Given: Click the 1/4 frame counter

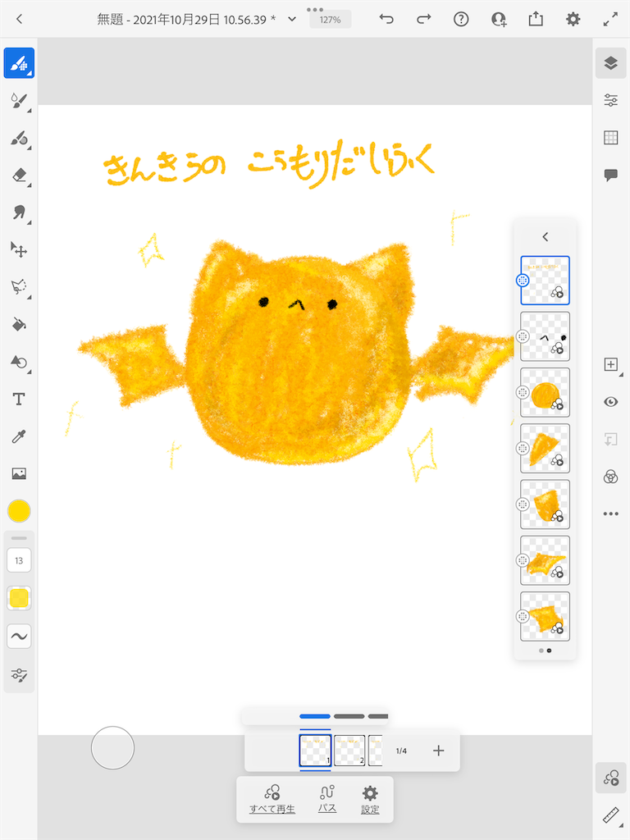Looking at the screenshot, I should click(401, 751).
